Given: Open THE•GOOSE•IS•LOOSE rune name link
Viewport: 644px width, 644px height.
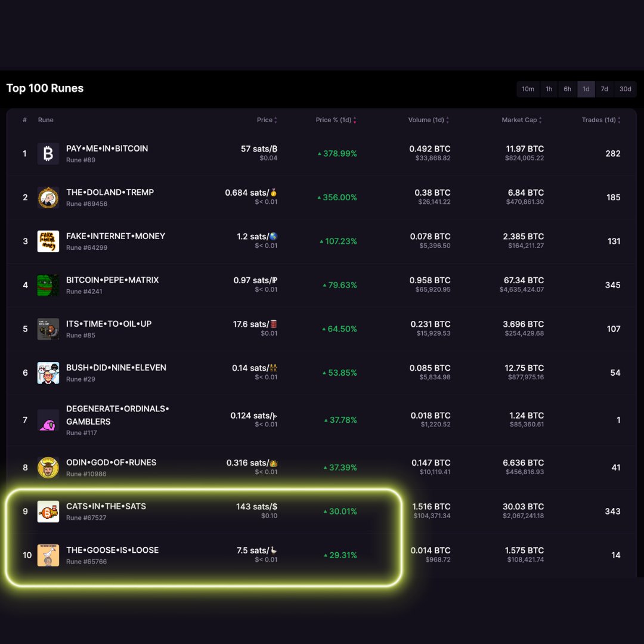Looking at the screenshot, I should click(113, 550).
